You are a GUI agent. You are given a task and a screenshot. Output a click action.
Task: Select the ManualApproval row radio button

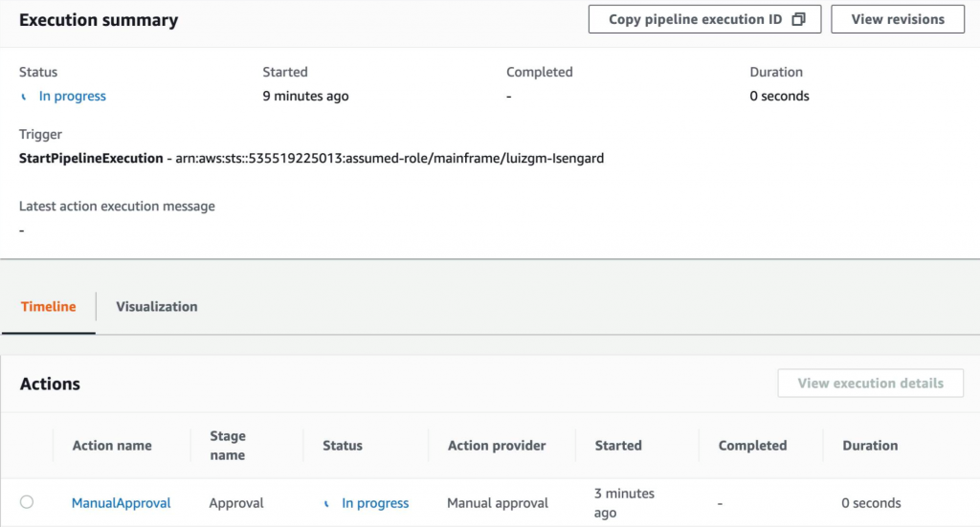pos(27,502)
